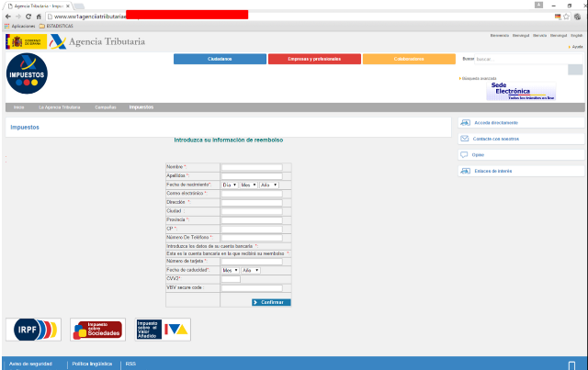Click the Opine speech bubble icon

464,154
